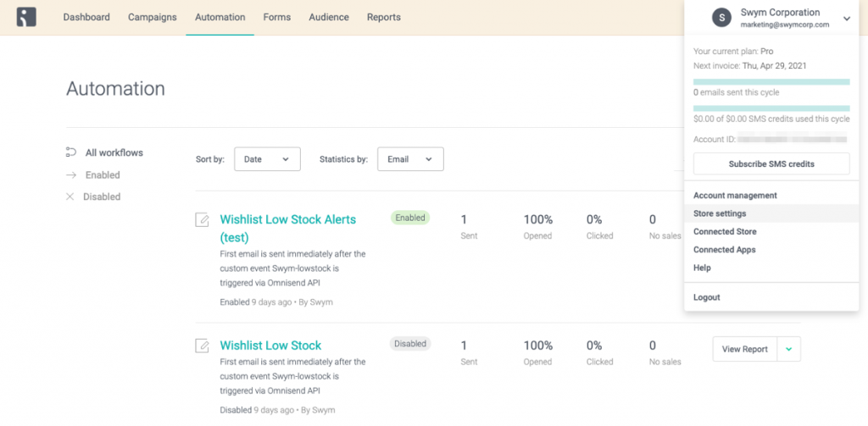Click the Swym Corporation avatar icon
Screen dimensions: 868x426
pos(721,18)
